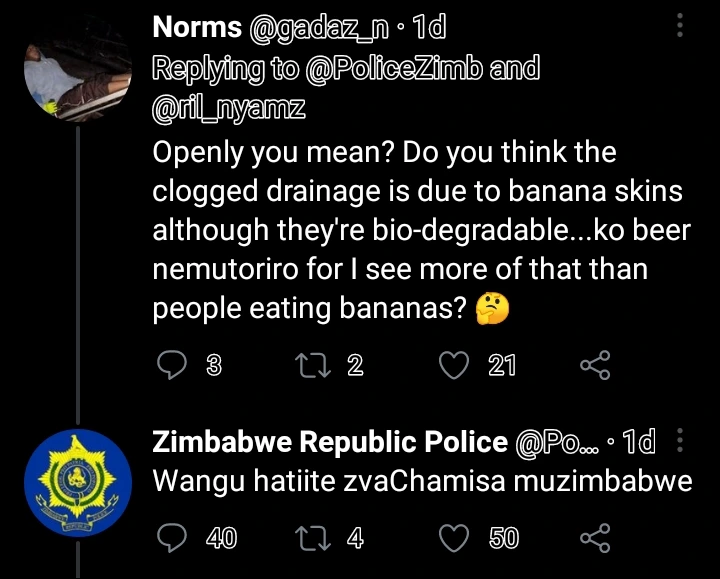
Task: Share the Zimbabwe Republic Police tweet
Action: (594, 538)
